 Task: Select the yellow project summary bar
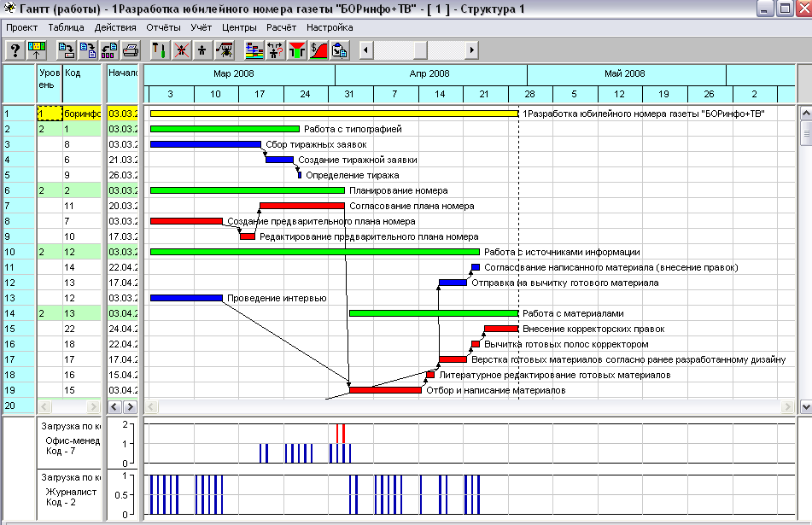tap(334, 114)
